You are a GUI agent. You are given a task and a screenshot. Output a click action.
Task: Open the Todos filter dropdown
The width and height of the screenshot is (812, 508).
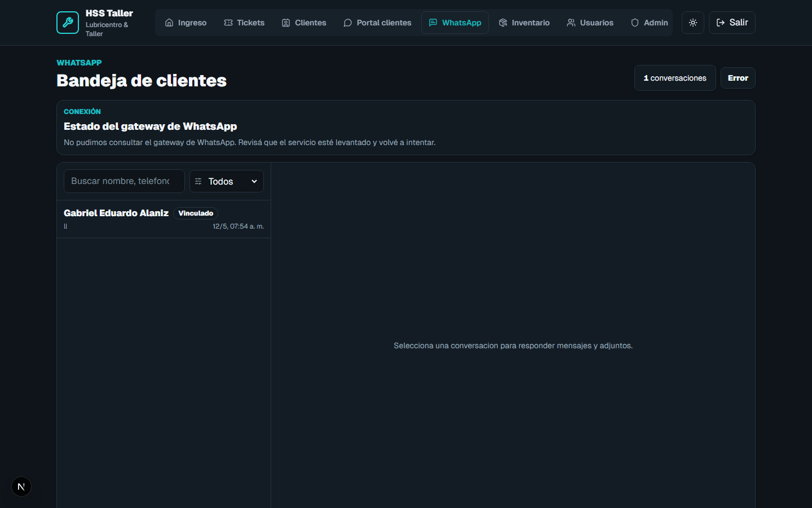click(x=227, y=181)
